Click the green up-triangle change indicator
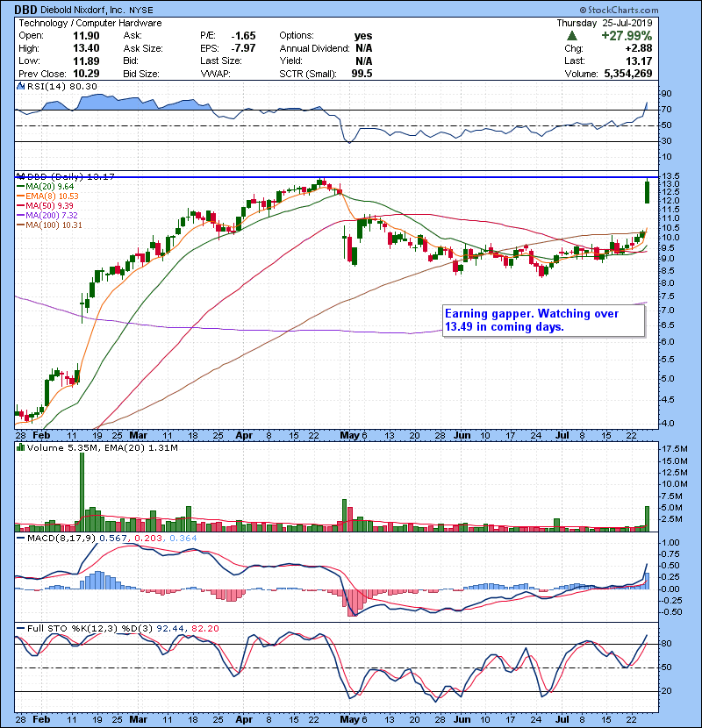Screen dimensions: 702x728 tap(572, 36)
